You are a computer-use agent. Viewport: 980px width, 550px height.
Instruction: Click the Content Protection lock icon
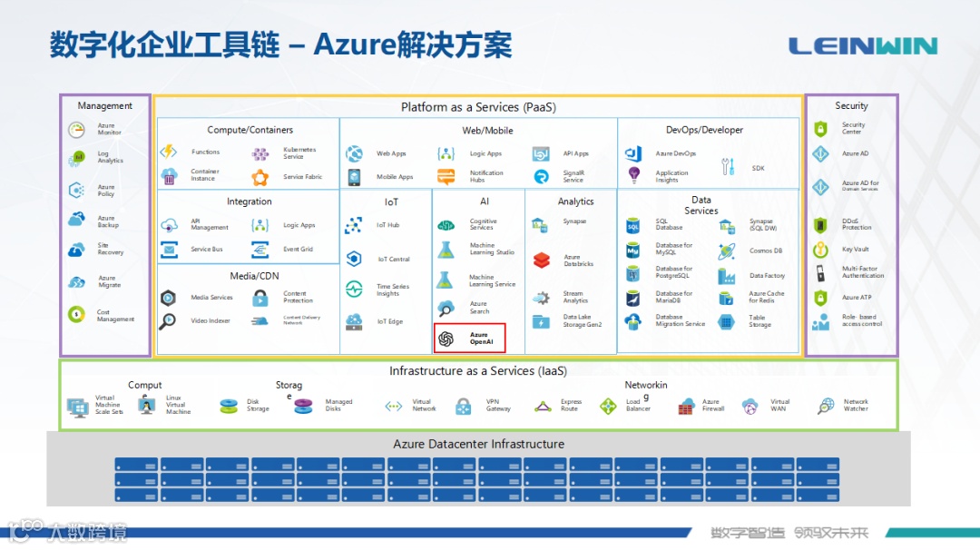point(260,298)
